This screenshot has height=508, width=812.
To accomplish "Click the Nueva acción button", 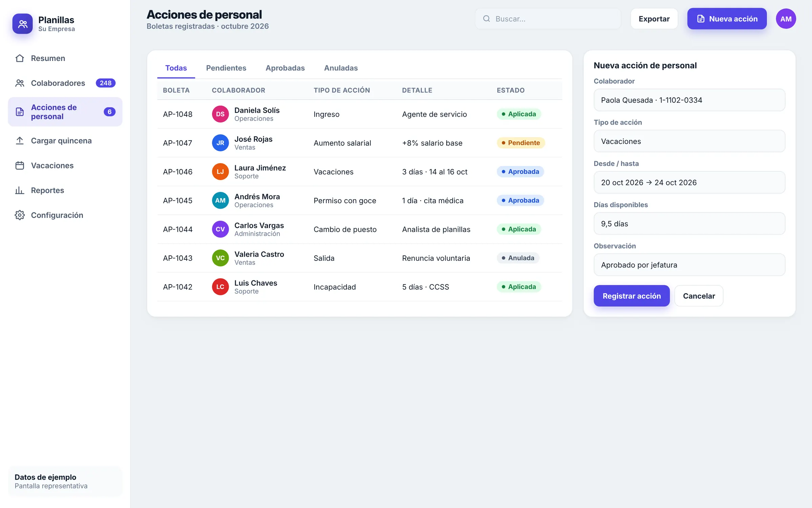I will point(727,19).
